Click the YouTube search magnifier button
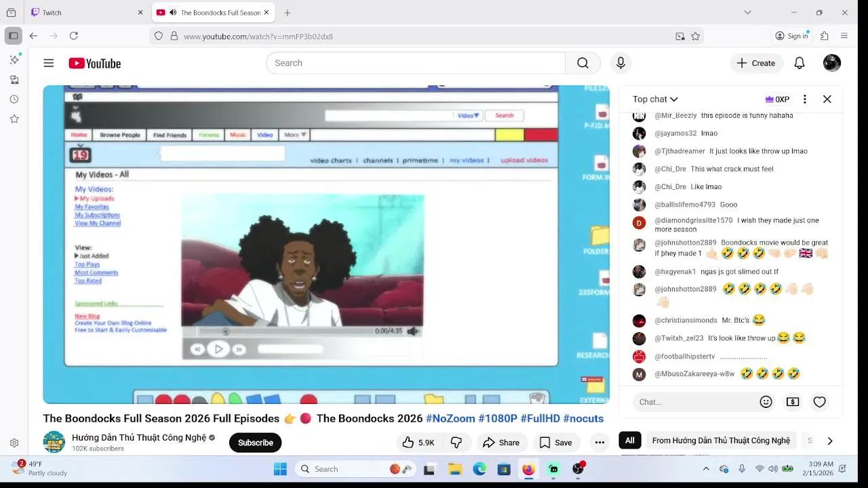The height and width of the screenshot is (488, 868). coord(583,63)
